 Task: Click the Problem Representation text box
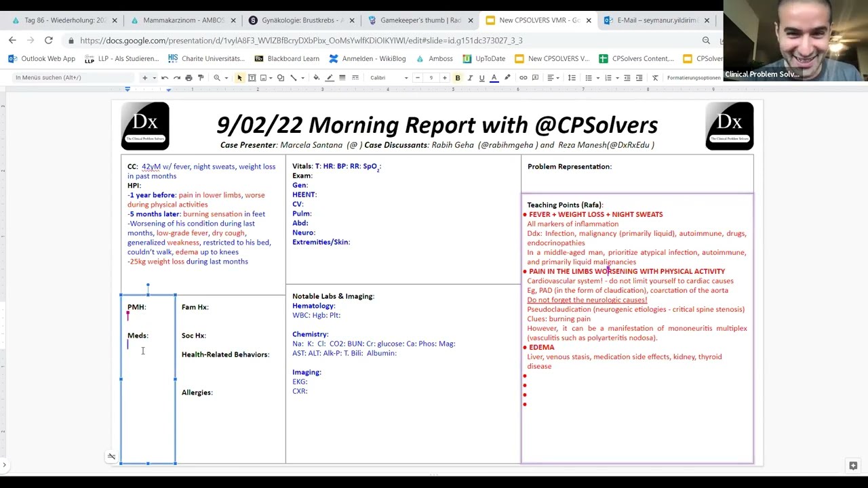click(x=637, y=174)
